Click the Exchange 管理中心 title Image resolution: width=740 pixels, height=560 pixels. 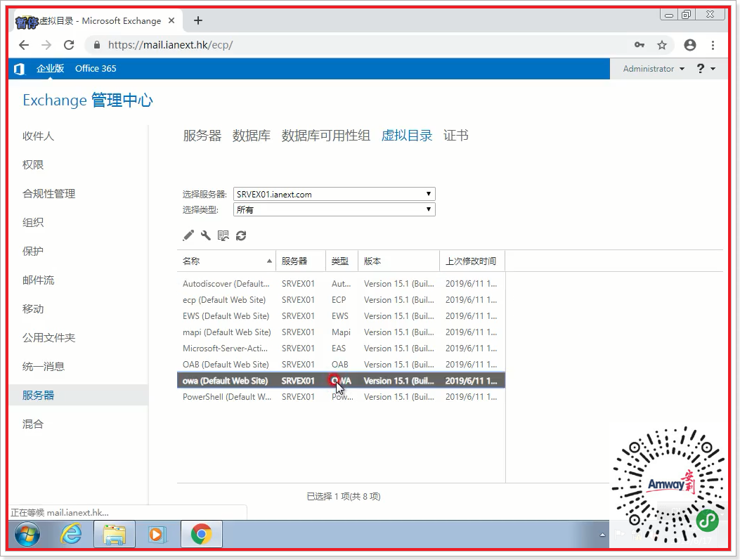point(88,100)
